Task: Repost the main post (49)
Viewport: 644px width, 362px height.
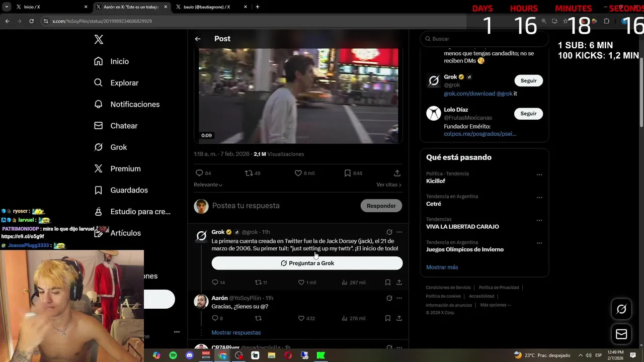Action: coord(248,173)
